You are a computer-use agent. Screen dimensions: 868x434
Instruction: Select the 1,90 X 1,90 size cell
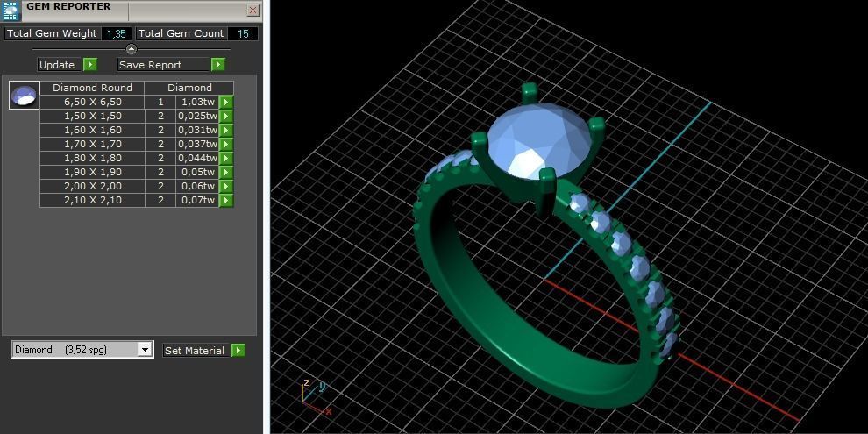click(92, 172)
